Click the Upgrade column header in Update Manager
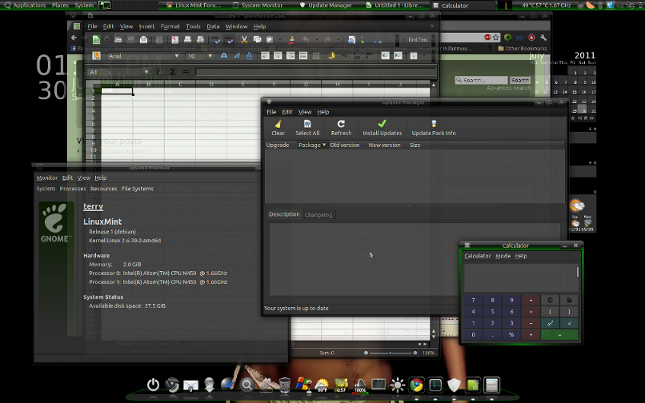Image resolution: width=645 pixels, height=403 pixels. (278, 145)
